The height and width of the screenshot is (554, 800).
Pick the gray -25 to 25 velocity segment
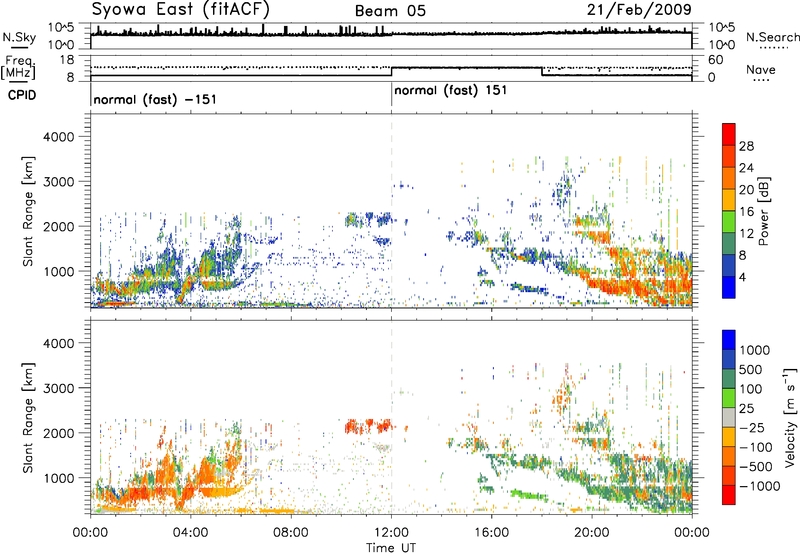(x=729, y=417)
